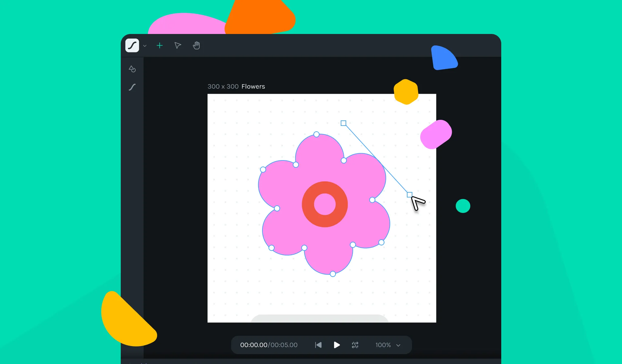The image size is (622, 364).
Task: Select the hand pan tool
Action: pos(196,45)
